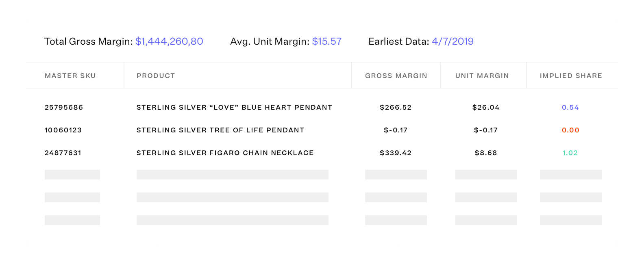Select the Unit Margin column header
Viewport: 644px width, 277px height.
coord(482,76)
